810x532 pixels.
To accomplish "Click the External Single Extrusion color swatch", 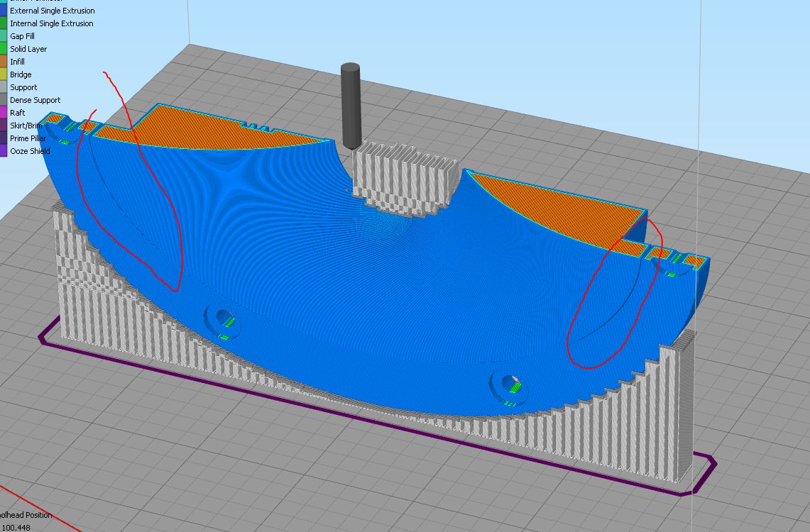I will (3, 11).
